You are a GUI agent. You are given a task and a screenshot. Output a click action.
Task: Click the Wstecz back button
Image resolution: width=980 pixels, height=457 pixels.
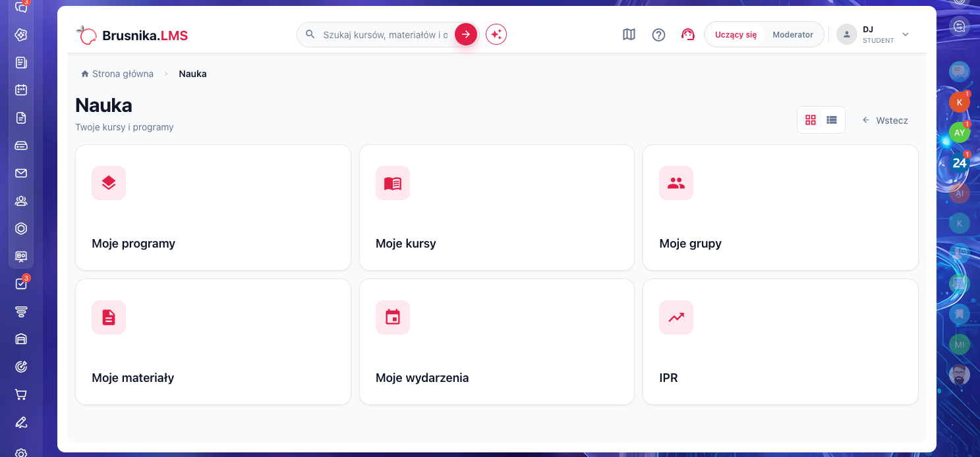tap(885, 121)
